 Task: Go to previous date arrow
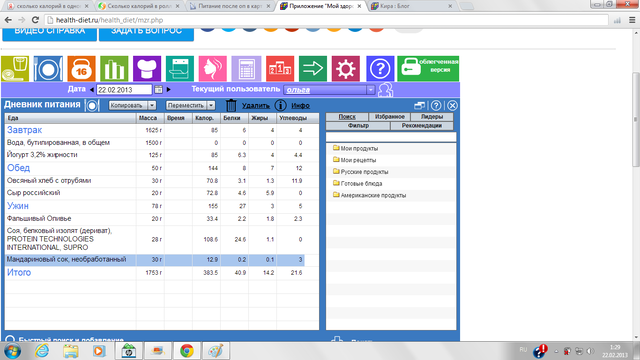(x=92, y=89)
